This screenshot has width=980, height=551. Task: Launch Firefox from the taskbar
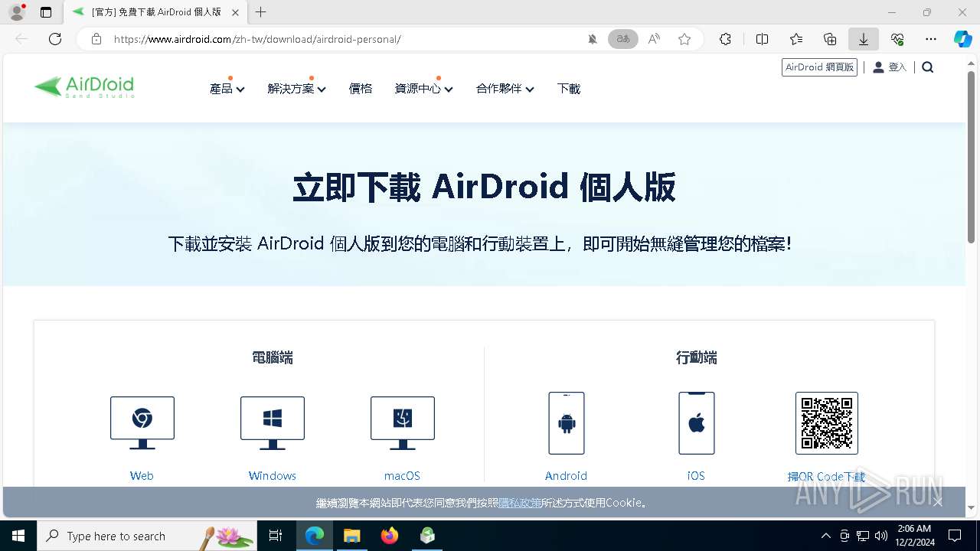point(390,536)
